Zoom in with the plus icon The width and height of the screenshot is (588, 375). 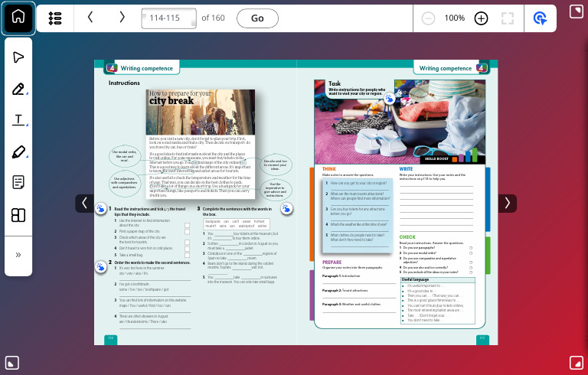pyautogui.click(x=481, y=18)
